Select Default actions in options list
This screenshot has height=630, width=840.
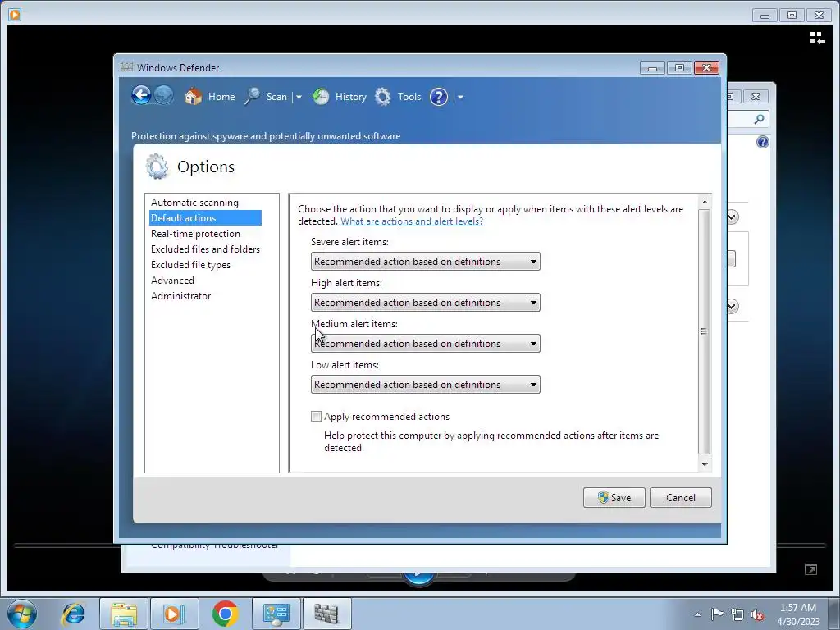coord(205,218)
